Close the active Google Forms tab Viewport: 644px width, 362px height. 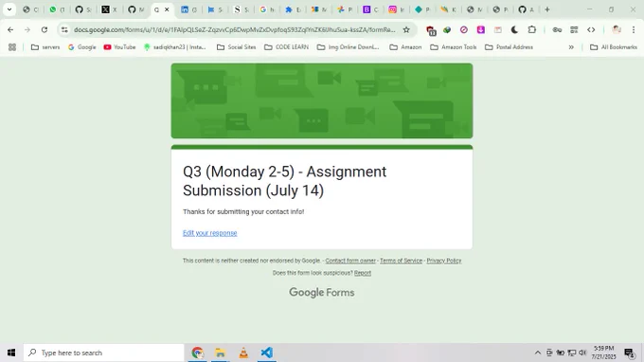point(167,9)
